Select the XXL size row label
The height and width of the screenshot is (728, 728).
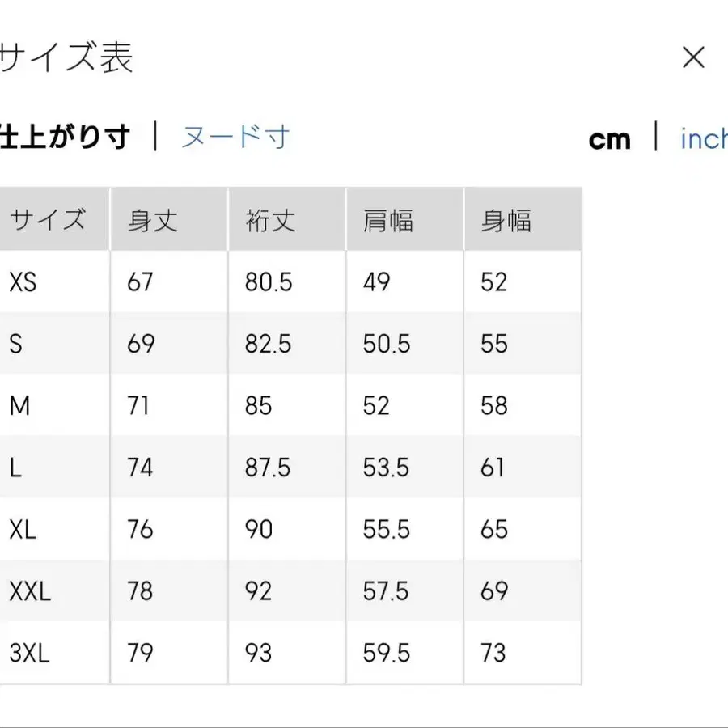click(x=30, y=591)
